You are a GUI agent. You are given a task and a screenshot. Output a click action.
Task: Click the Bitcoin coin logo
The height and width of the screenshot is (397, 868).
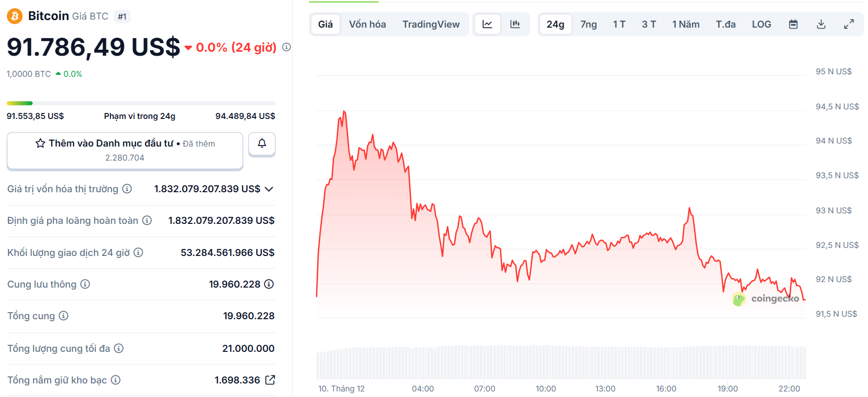[x=14, y=16]
